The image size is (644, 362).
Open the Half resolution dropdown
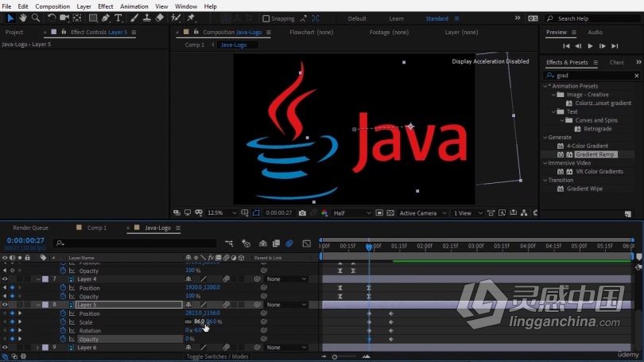click(352, 213)
